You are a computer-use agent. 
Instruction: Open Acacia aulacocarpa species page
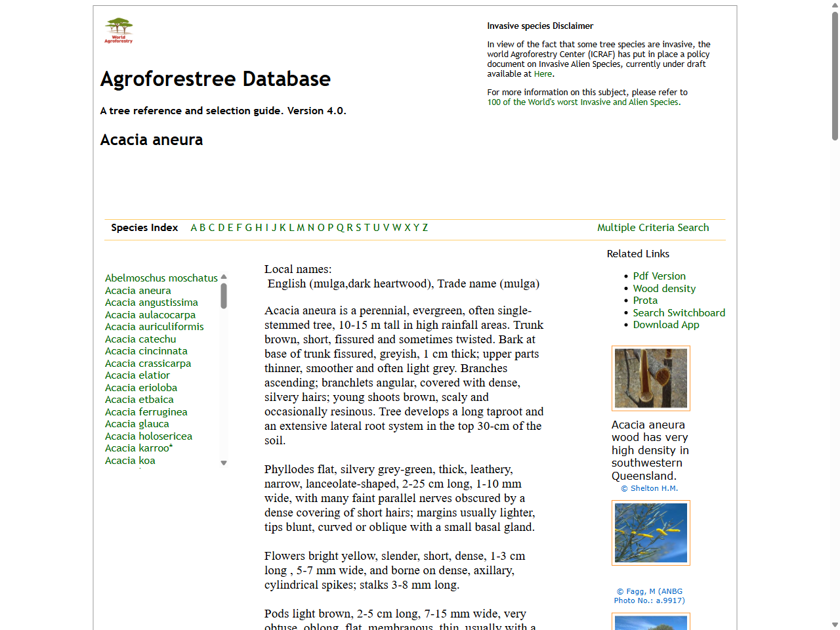(x=150, y=315)
